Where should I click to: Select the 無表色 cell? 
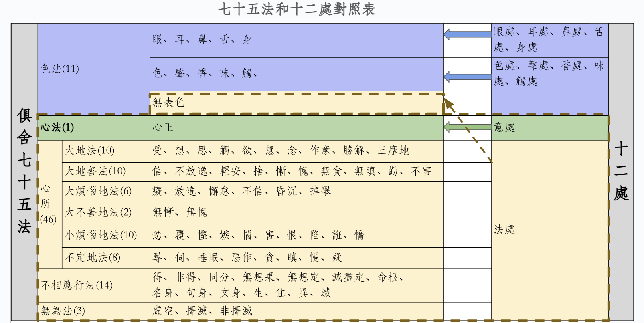pos(296,103)
